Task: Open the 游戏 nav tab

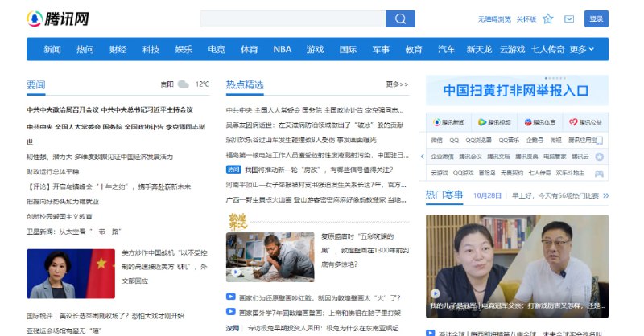Action: pos(315,49)
